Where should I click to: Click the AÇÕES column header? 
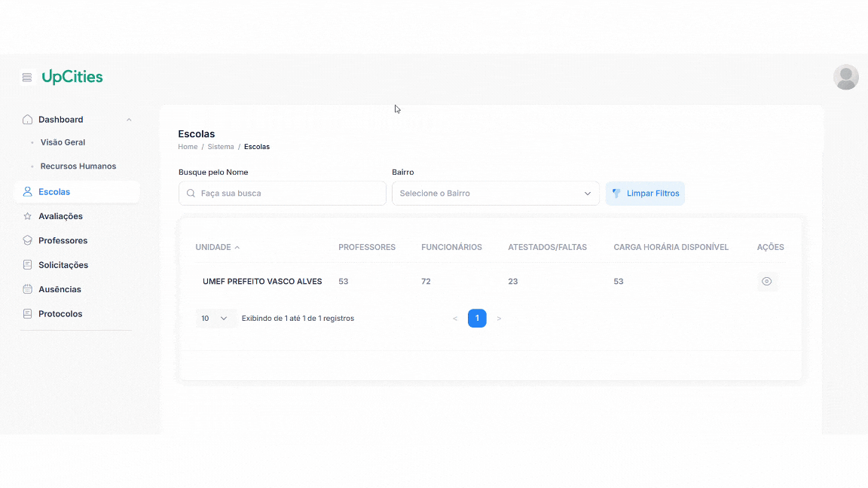tap(771, 247)
